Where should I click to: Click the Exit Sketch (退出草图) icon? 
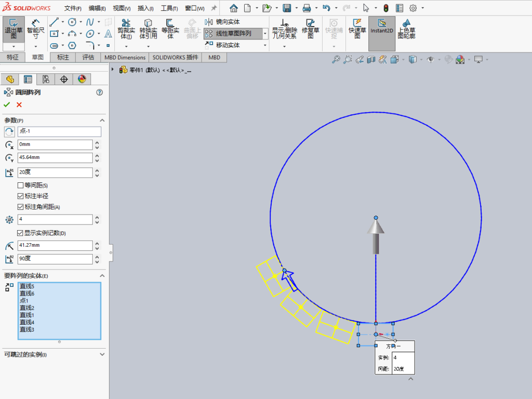(14, 29)
